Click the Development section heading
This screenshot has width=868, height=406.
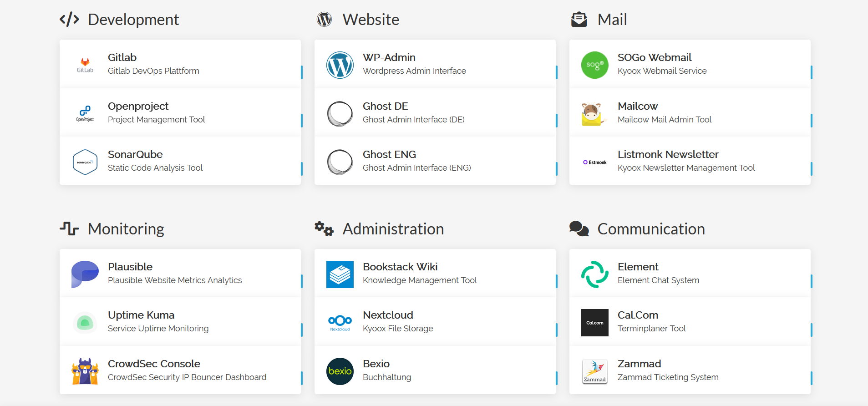tap(133, 20)
